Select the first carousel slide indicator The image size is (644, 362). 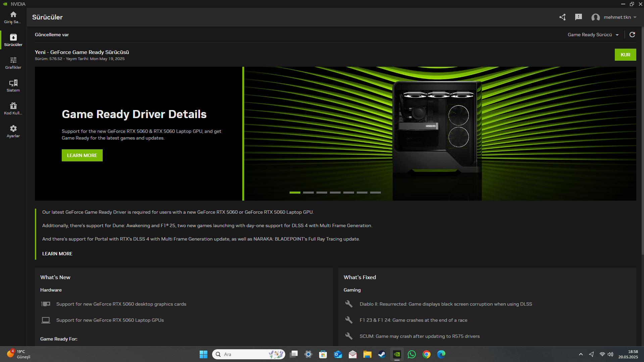click(295, 193)
